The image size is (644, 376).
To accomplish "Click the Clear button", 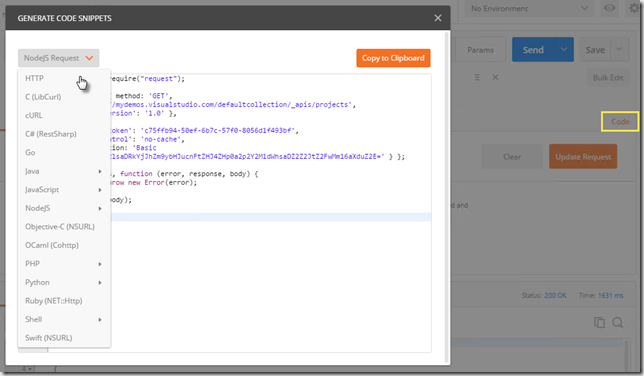I will coord(512,157).
